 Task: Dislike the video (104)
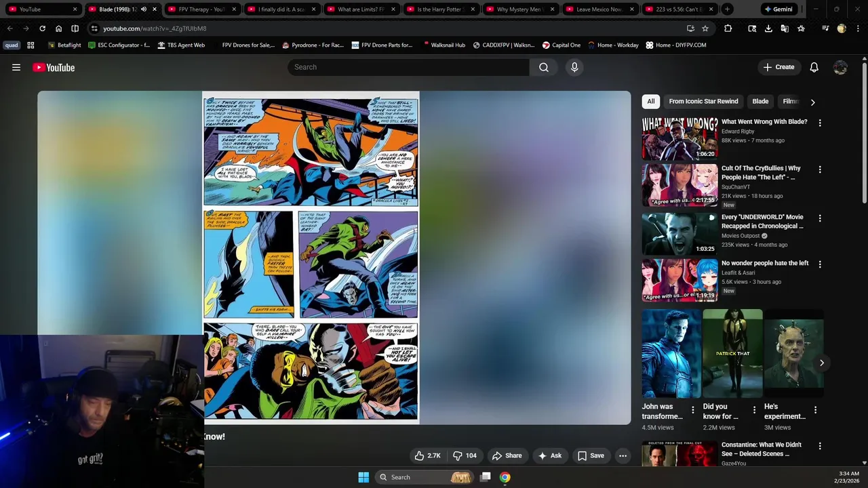pyautogui.click(x=465, y=455)
